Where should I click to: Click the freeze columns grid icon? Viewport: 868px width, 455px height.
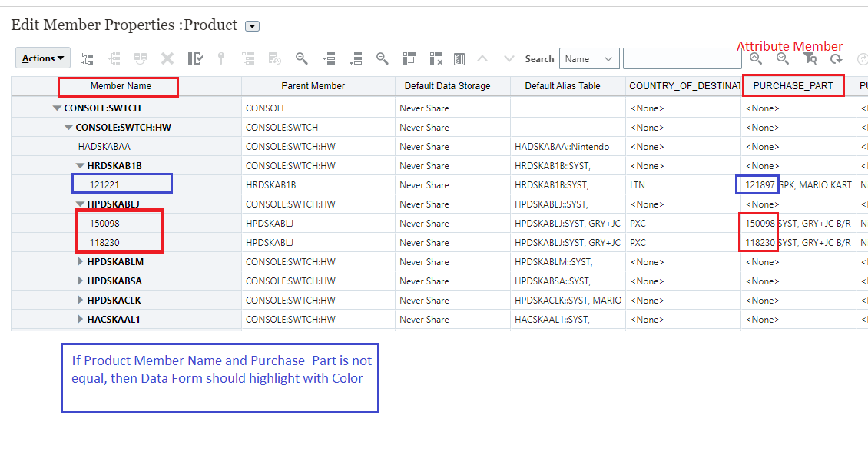click(409, 58)
